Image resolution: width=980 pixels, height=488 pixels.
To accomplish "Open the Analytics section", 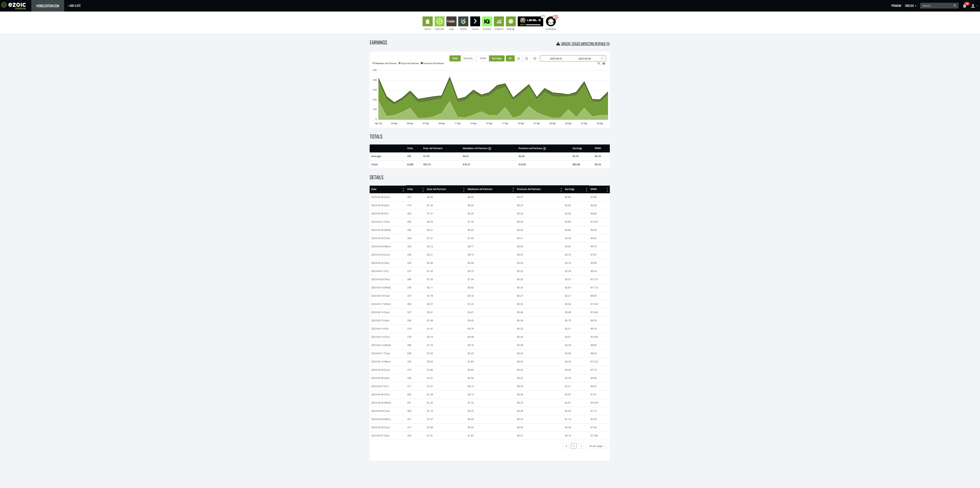I will click(499, 21).
